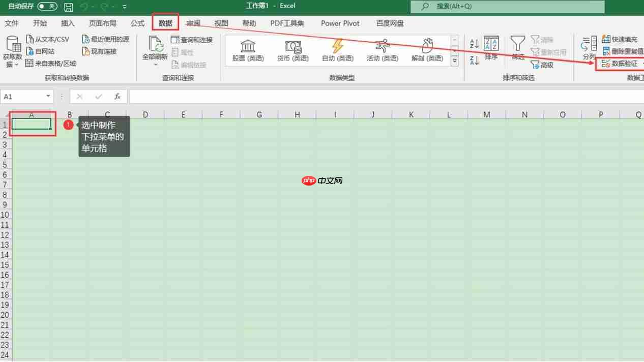
Task: Open Data Validation (数据验证) command
Action: coord(620,64)
